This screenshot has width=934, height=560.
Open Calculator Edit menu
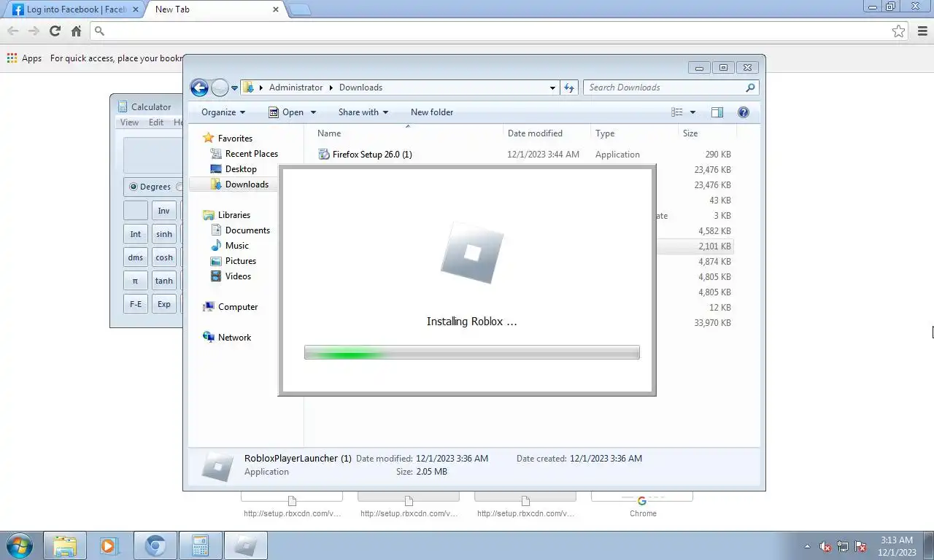(x=156, y=122)
